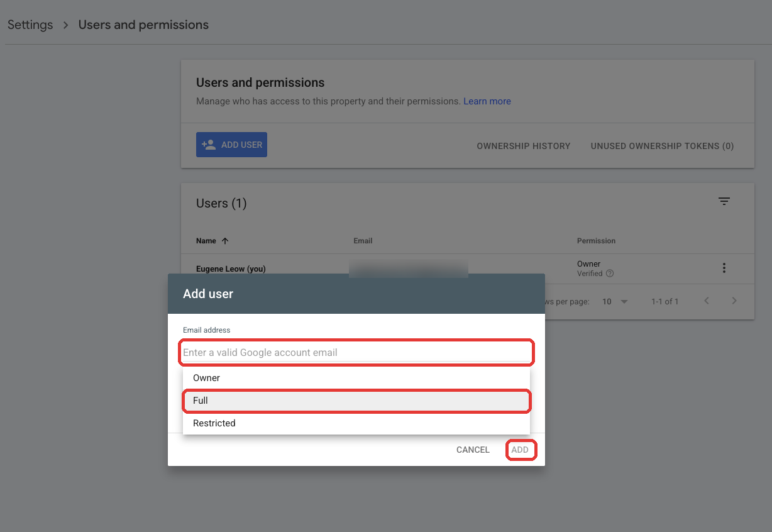Screen dimensions: 772x532
Task: Go to Settings breadcrumb
Action: (x=30, y=25)
